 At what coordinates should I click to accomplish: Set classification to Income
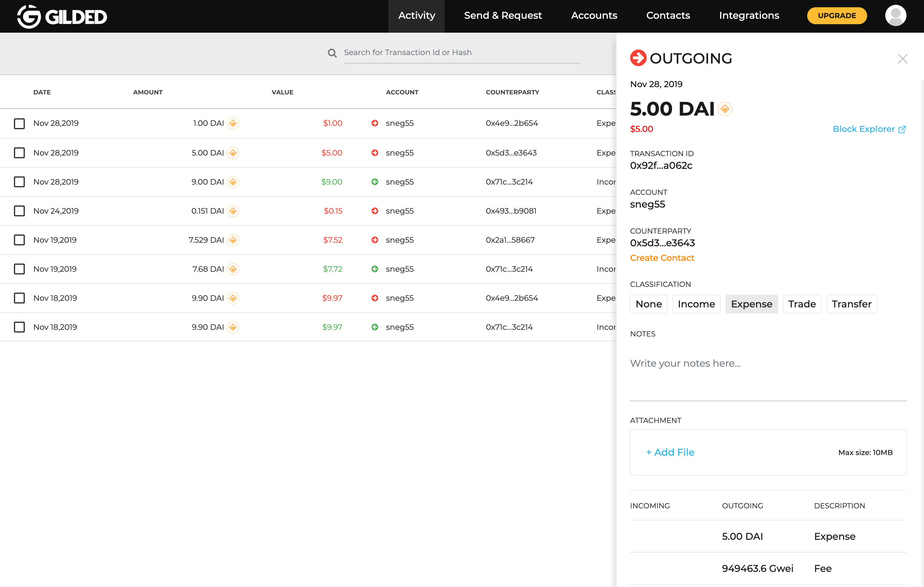(696, 304)
